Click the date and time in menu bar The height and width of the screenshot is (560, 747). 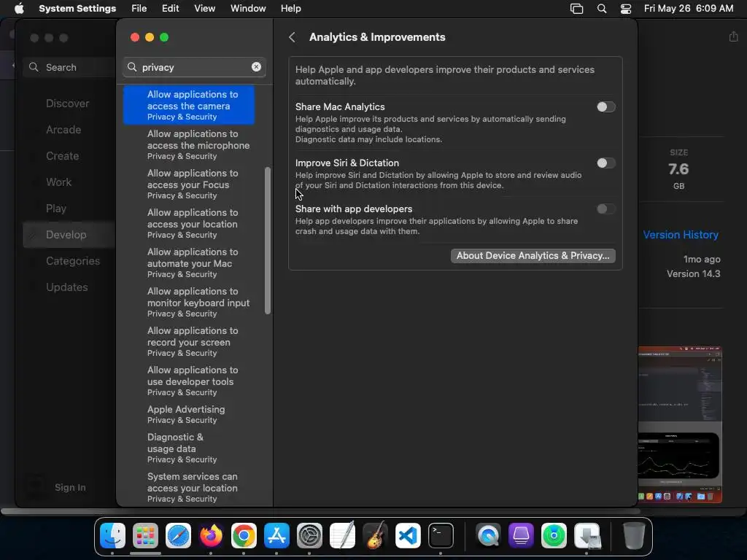pos(689,9)
